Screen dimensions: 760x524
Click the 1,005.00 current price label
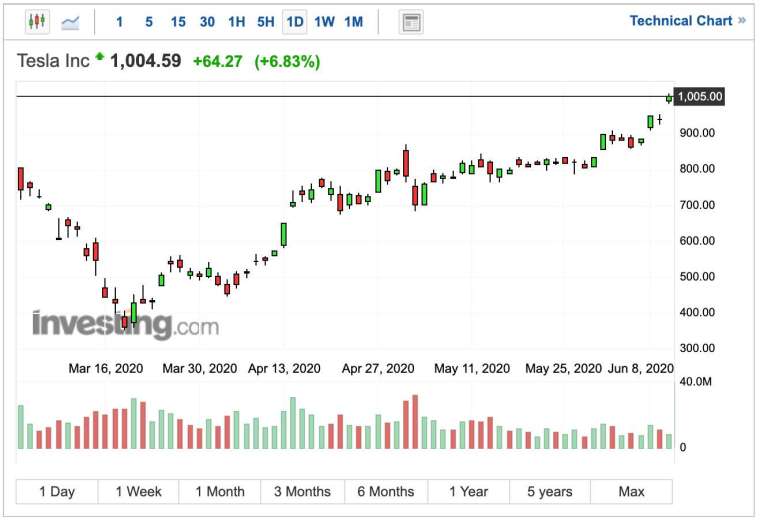(x=699, y=96)
